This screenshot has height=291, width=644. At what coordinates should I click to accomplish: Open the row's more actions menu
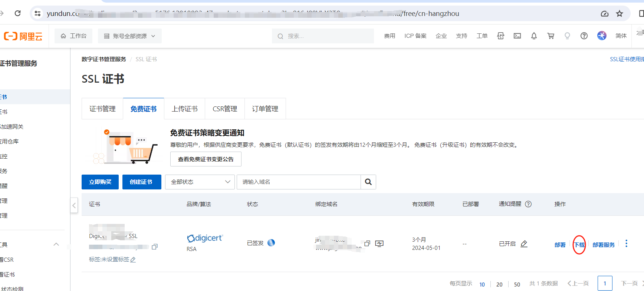(627, 244)
